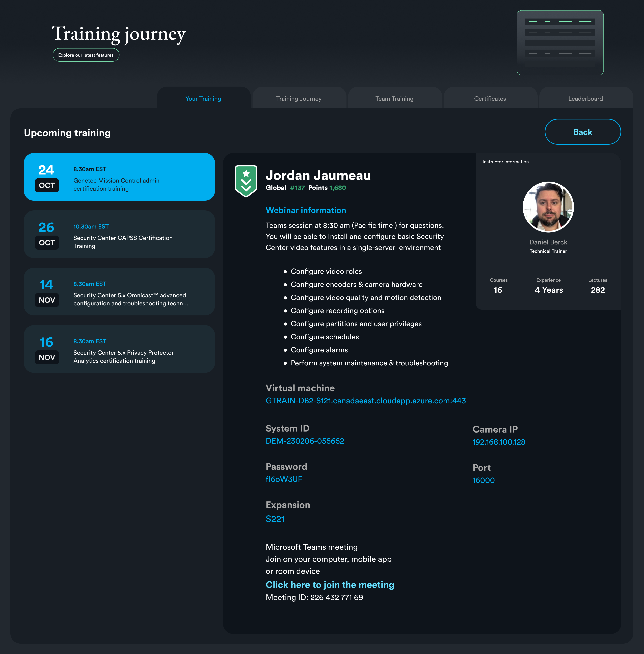Screen dimensions: 644x654
Task: Click the Experience value 4 Years
Action: click(549, 290)
